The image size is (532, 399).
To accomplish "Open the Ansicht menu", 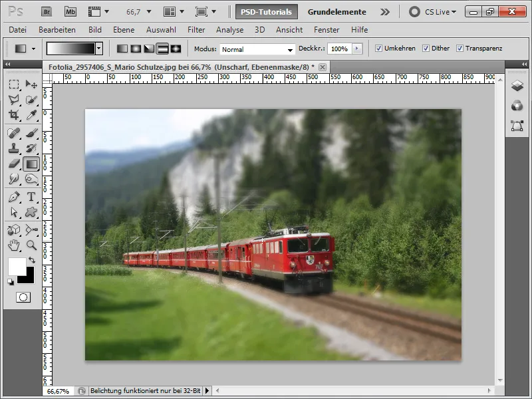I will coord(289,30).
